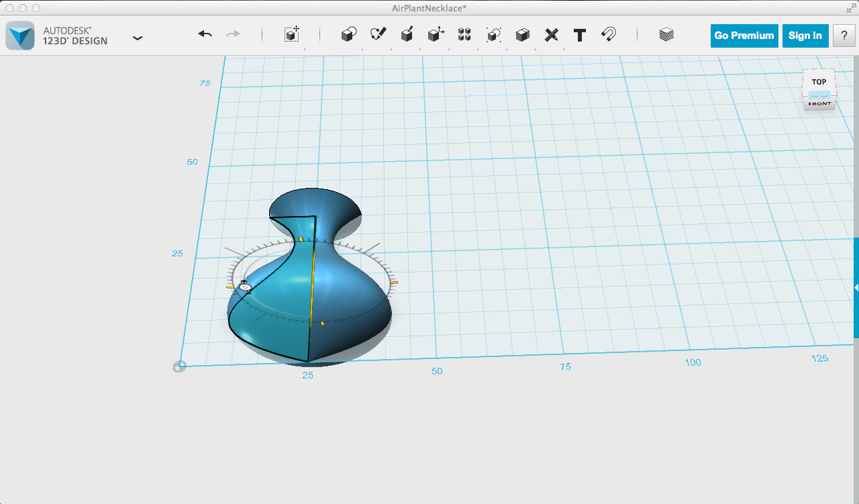The image size is (859, 504).
Task: Click the origin circle at the grid corner
Action: (x=179, y=366)
